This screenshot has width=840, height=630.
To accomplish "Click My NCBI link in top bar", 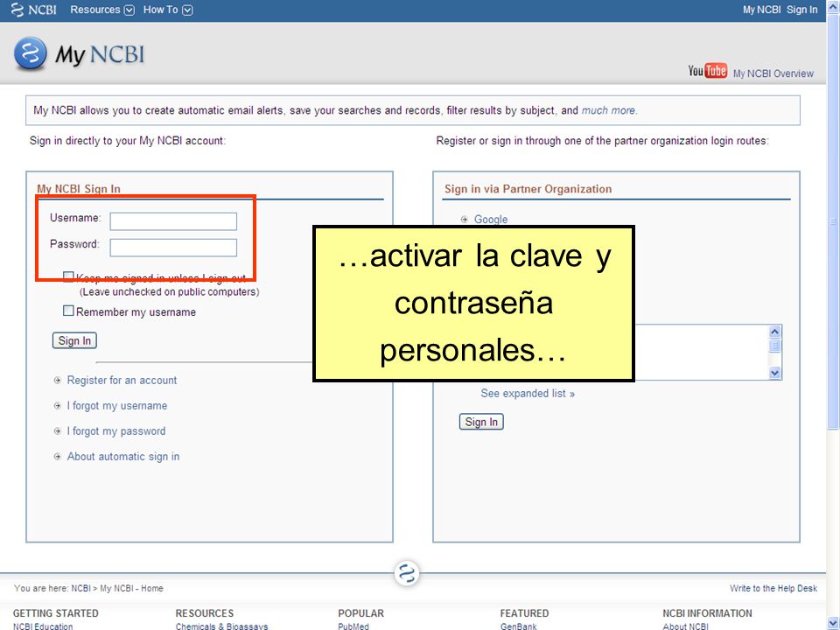I will pyautogui.click(x=761, y=10).
